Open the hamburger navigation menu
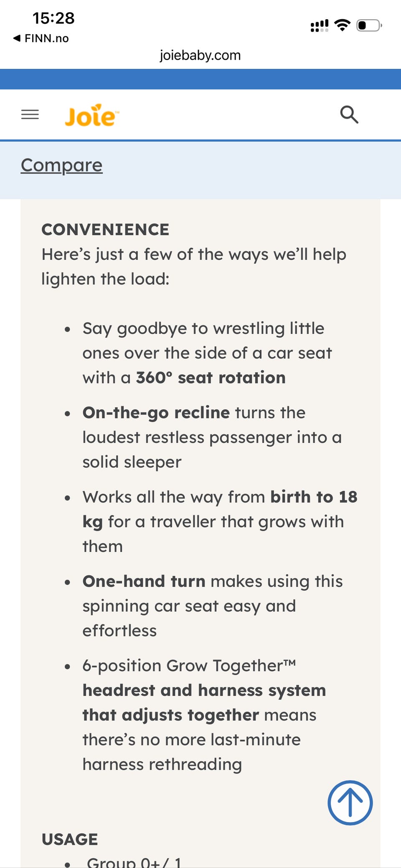The height and width of the screenshot is (868, 401). [30, 114]
